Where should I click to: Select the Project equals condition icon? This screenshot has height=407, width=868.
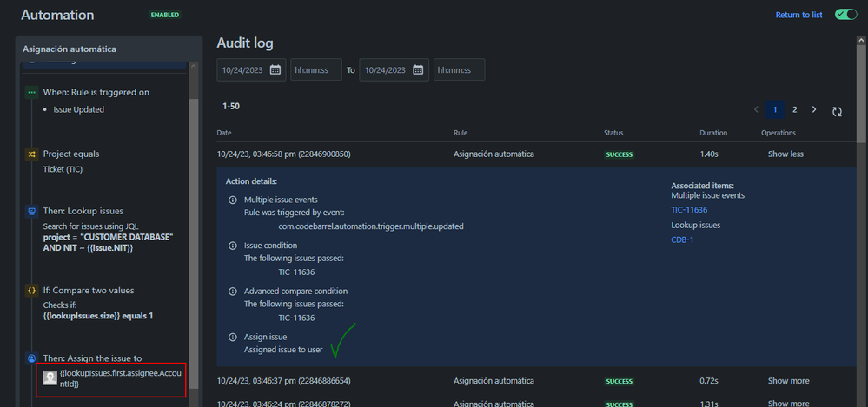[x=32, y=154]
